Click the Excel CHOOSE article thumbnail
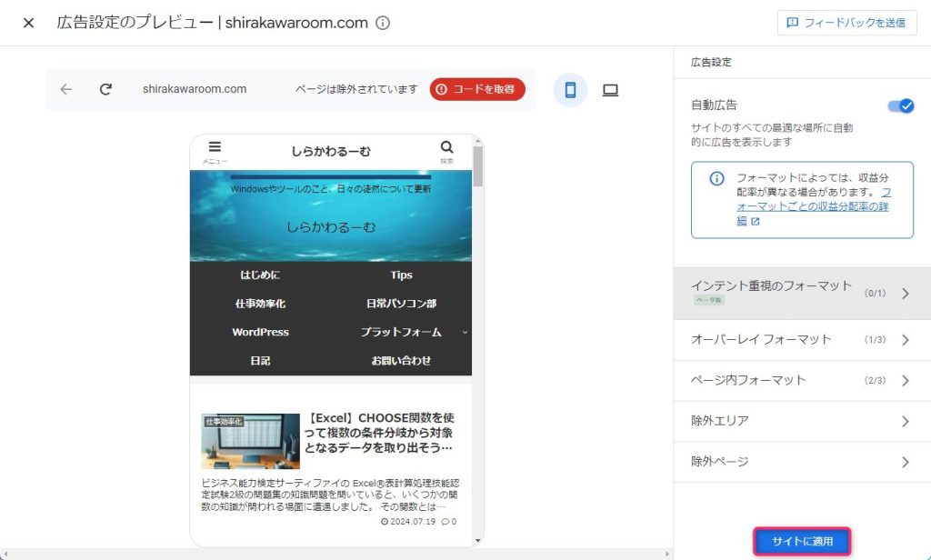931x560 pixels. click(251, 441)
